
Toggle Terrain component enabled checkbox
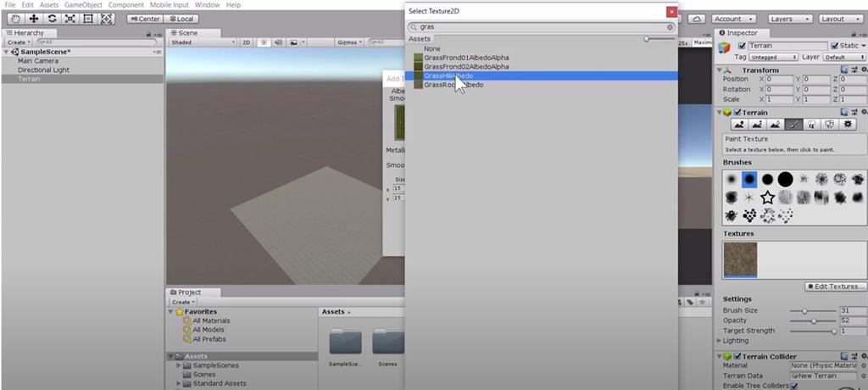pyautogui.click(x=737, y=113)
